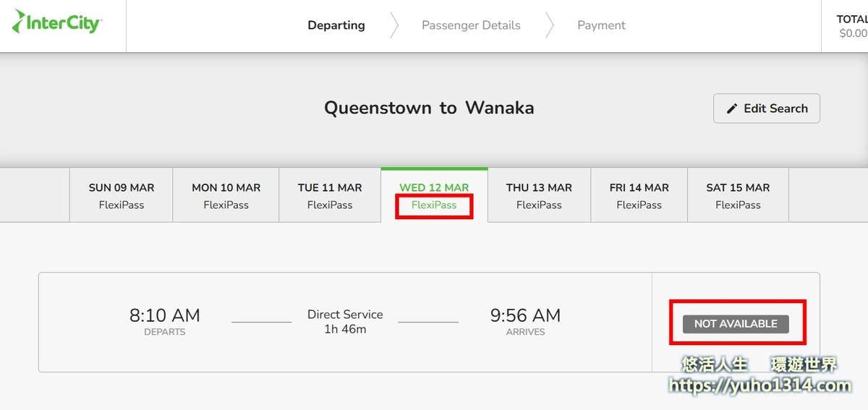This screenshot has height=410, width=868.
Task: Go to Passenger Details step
Action: coord(471,25)
